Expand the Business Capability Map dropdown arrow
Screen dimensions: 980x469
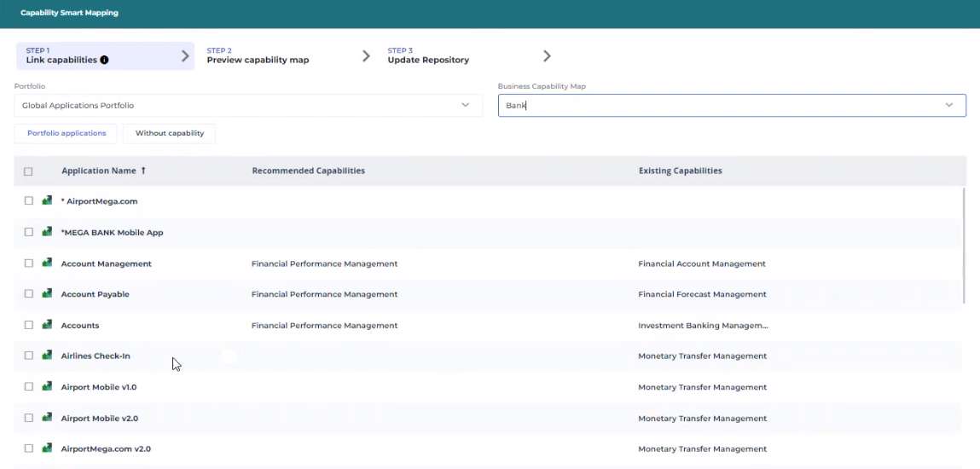pyautogui.click(x=948, y=106)
